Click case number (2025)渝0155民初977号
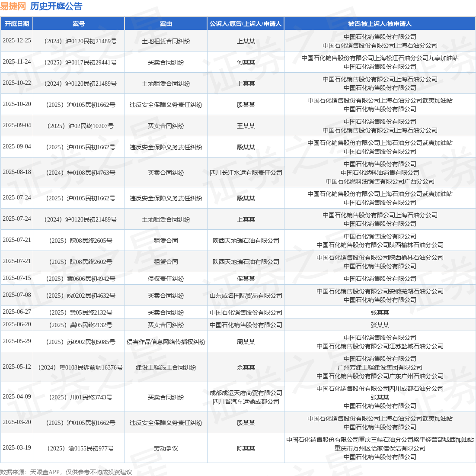 80,449
